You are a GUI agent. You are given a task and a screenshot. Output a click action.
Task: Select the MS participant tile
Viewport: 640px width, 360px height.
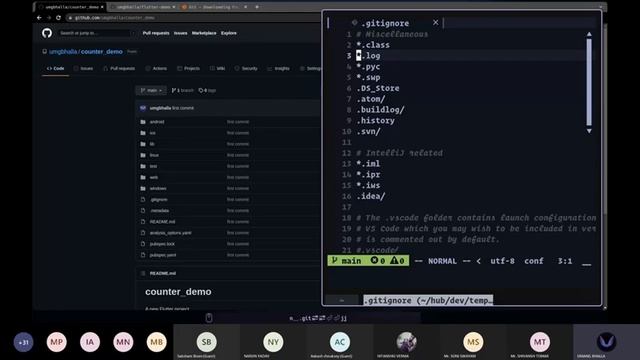(x=473, y=342)
